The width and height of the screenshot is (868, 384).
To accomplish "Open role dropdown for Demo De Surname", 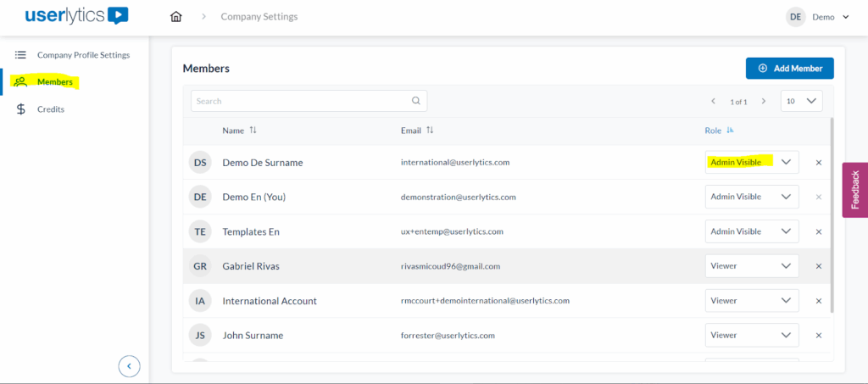I will (751, 162).
